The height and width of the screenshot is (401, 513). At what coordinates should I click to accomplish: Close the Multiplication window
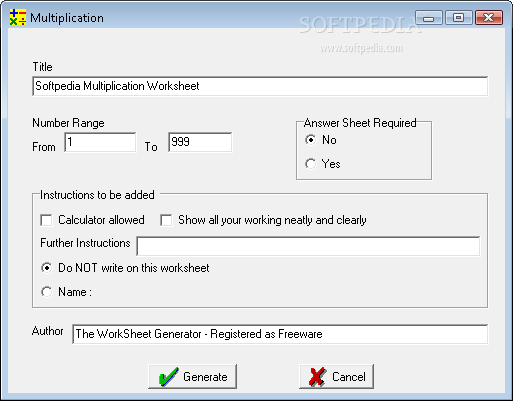pyautogui.click(x=489, y=17)
